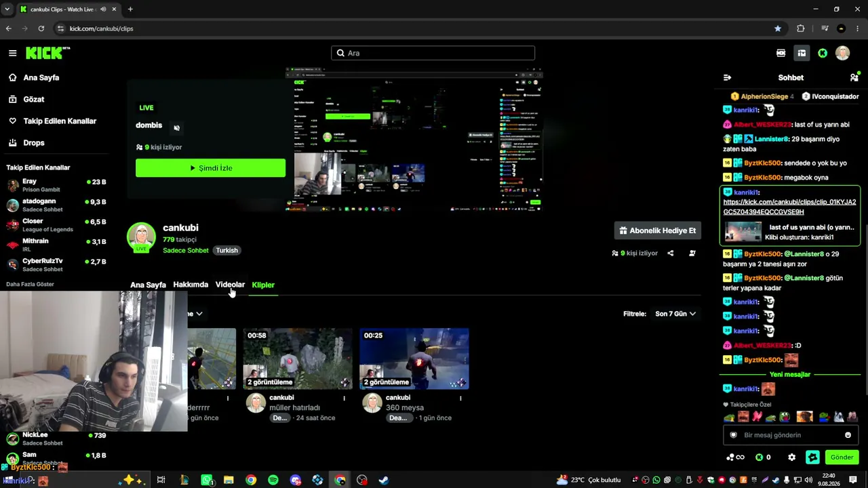Open the emoji picker in message box
The height and width of the screenshot is (488, 868).
tap(848, 435)
